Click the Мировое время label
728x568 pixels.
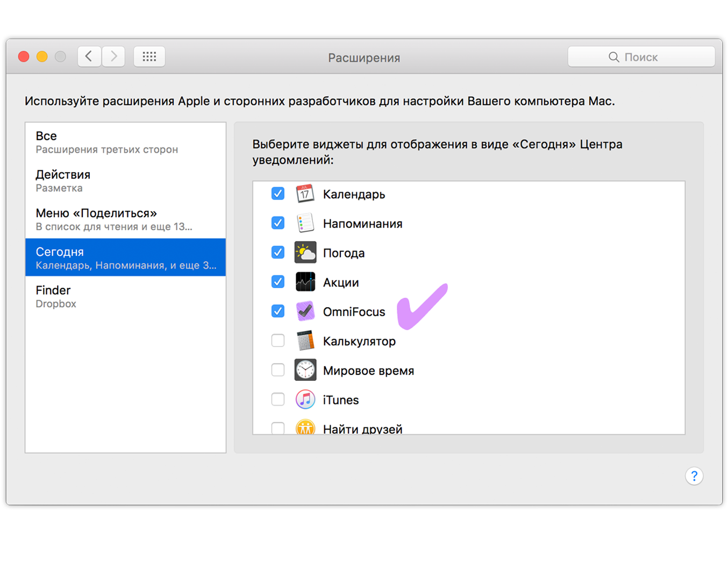(x=368, y=371)
